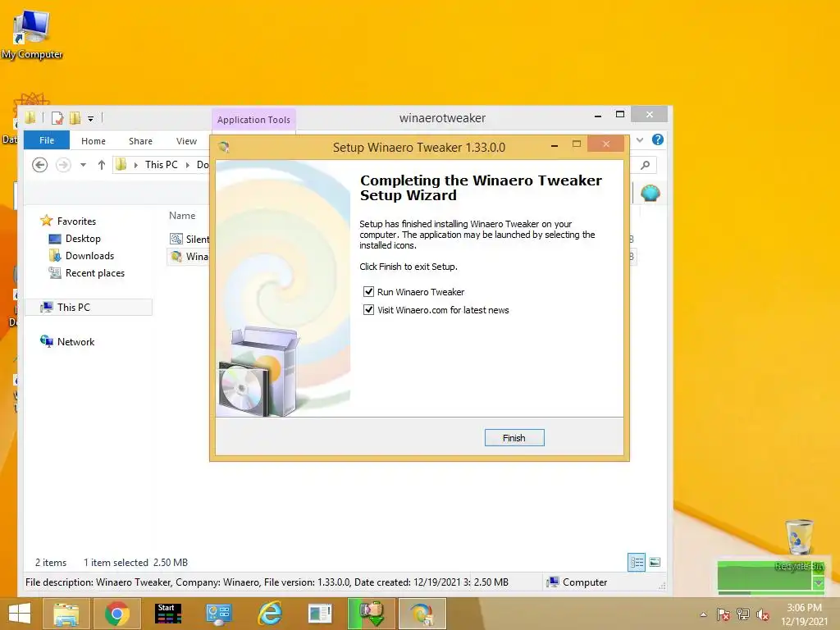Click the Finish button in setup wizard
The height and width of the screenshot is (630, 840).
coord(514,438)
